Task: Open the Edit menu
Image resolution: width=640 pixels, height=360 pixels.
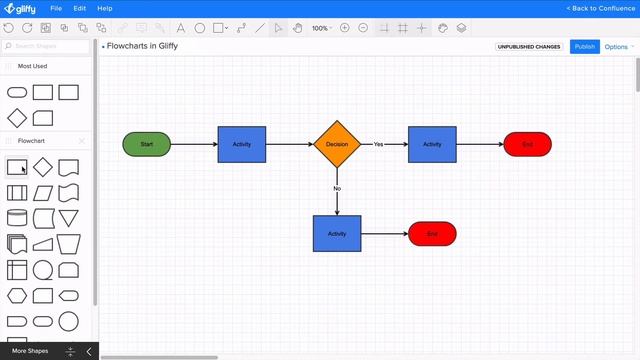Action: pos(80,8)
